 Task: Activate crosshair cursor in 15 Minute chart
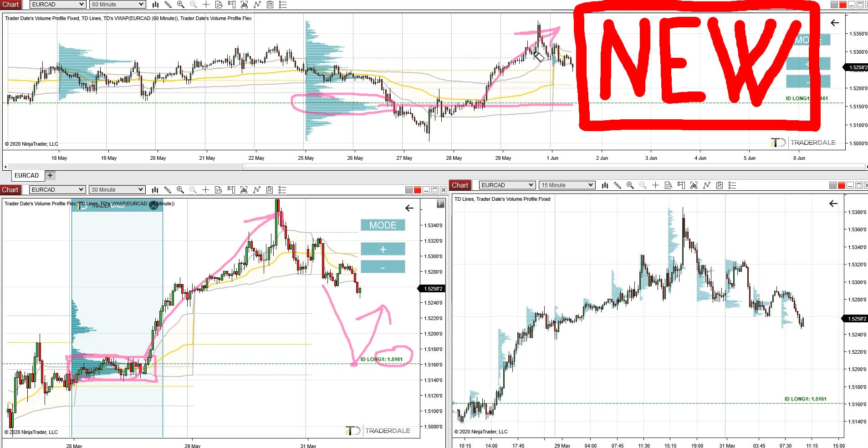click(x=656, y=185)
